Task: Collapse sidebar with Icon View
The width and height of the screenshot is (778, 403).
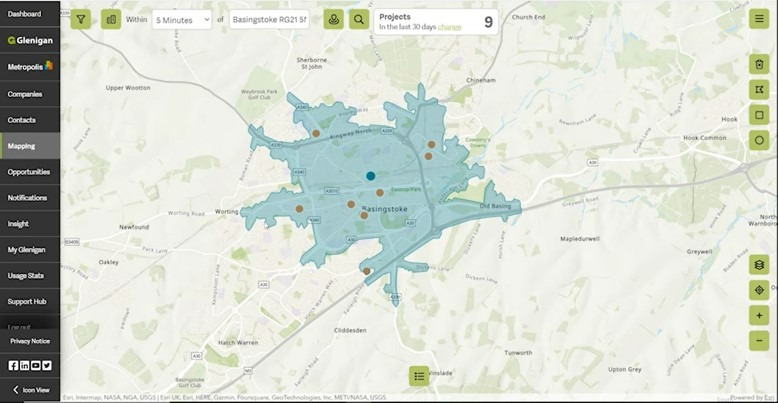Action: click(30, 390)
